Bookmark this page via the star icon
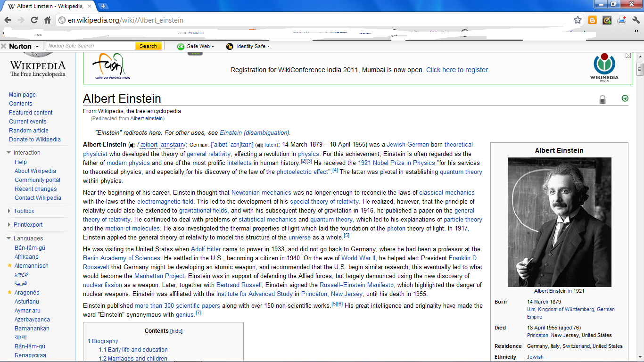Image resolution: width=644 pixels, height=362 pixels. (578, 20)
